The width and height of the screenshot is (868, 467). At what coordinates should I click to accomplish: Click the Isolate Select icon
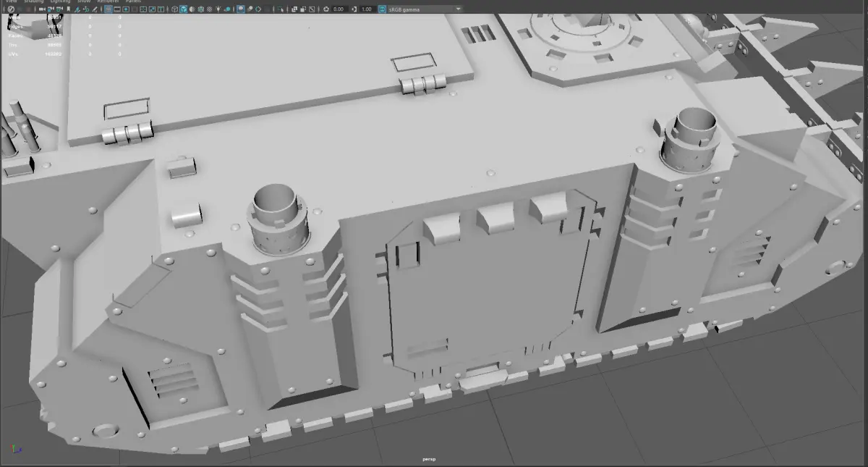pyautogui.click(x=279, y=9)
